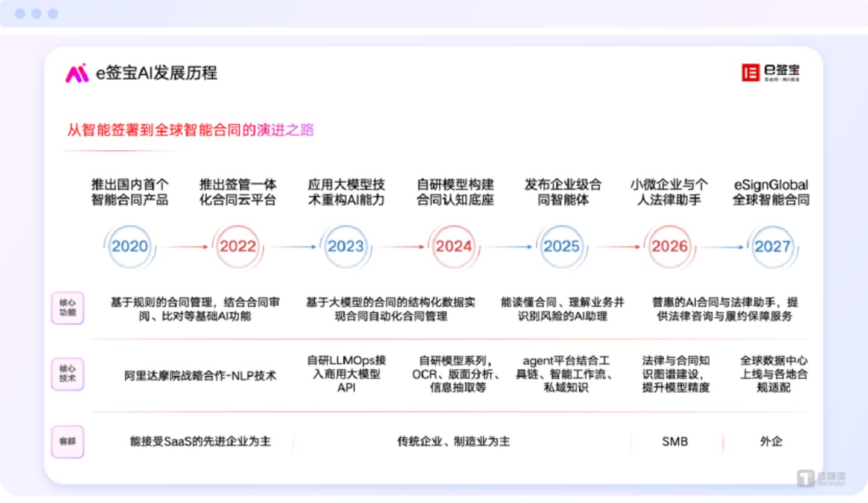Select heading 自研模型构建合同认知底座
The height and width of the screenshot is (503, 868).
(455, 192)
